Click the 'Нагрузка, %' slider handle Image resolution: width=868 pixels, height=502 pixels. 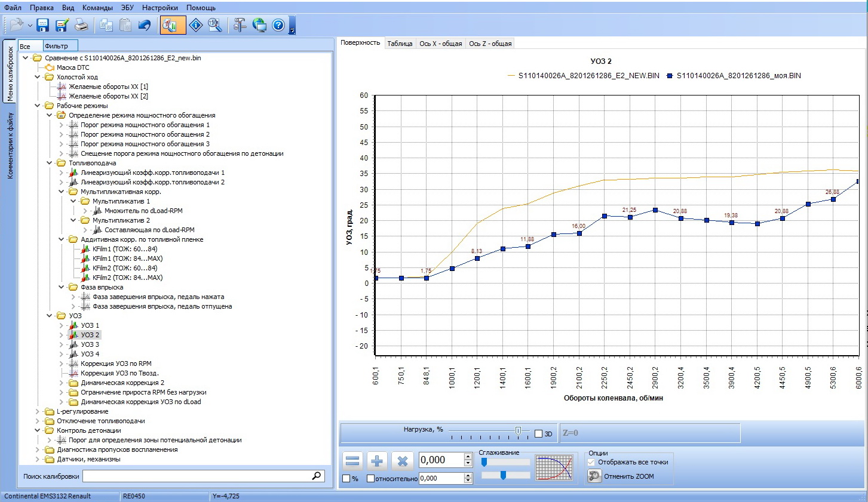coord(518,430)
